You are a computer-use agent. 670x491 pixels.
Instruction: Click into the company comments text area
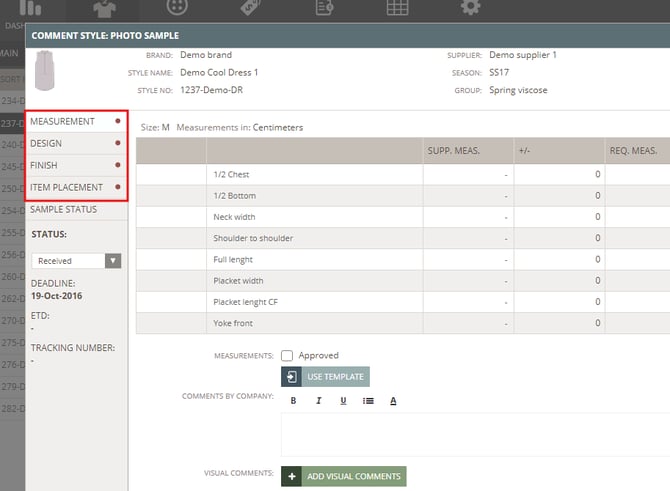pyautogui.click(x=470, y=435)
